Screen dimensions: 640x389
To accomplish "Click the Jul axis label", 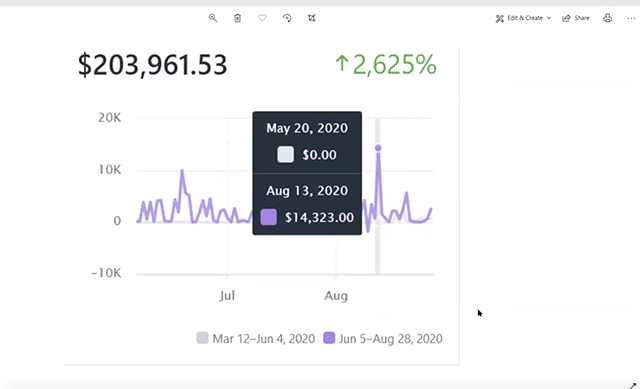I will pyautogui.click(x=227, y=295).
